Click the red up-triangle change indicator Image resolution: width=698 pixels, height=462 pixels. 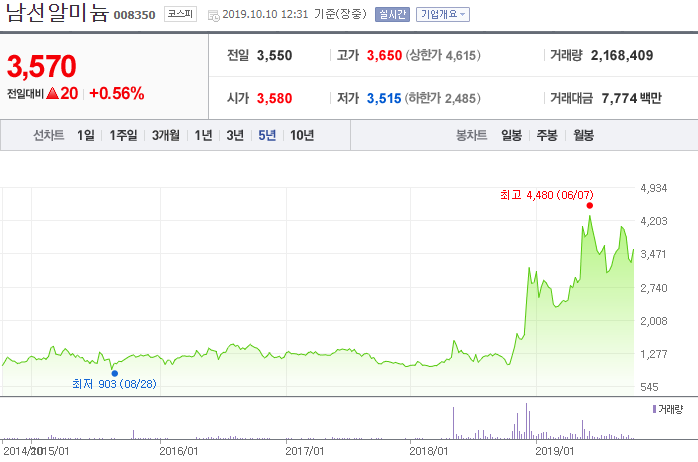53,93
